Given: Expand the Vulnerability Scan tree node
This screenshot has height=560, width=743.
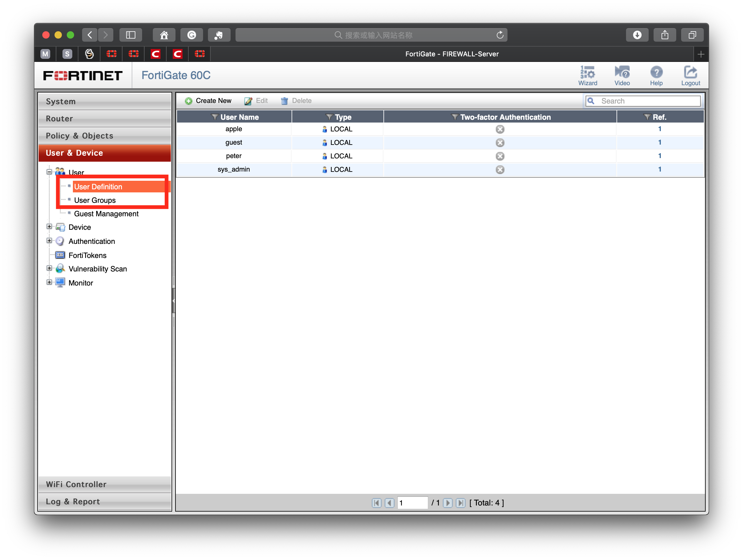Looking at the screenshot, I should [49, 268].
